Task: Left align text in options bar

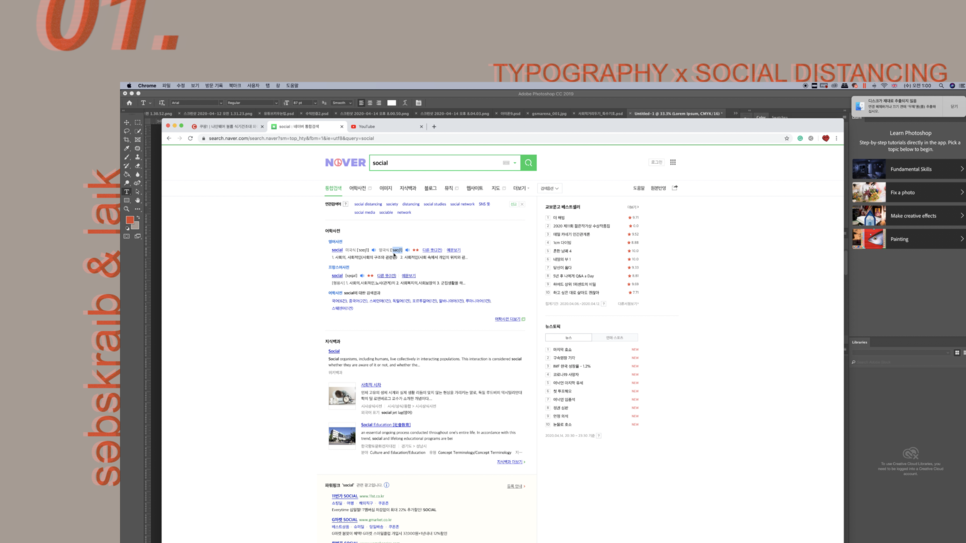Action: (x=361, y=103)
